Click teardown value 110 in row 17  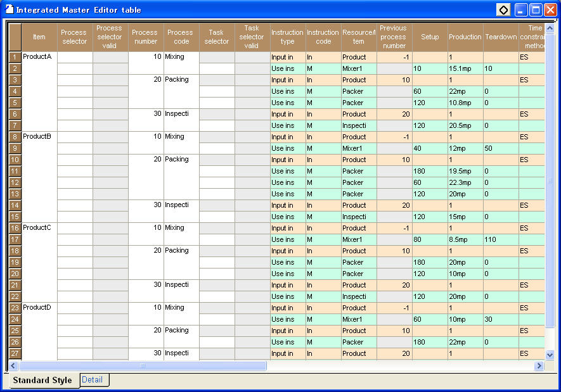click(501, 239)
